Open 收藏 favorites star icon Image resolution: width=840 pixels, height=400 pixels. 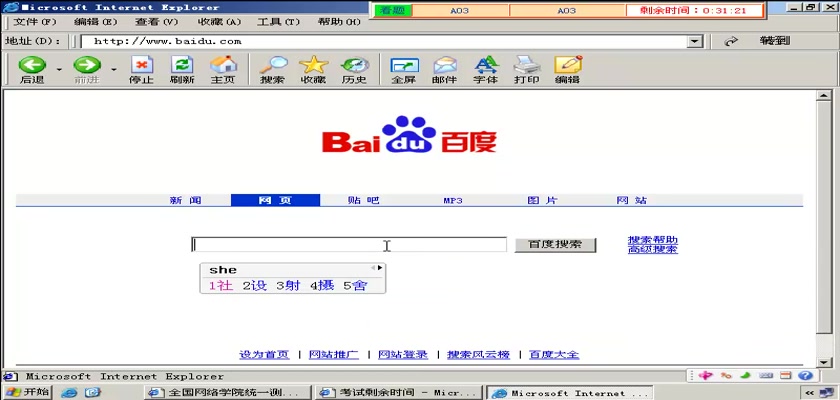[x=313, y=65]
